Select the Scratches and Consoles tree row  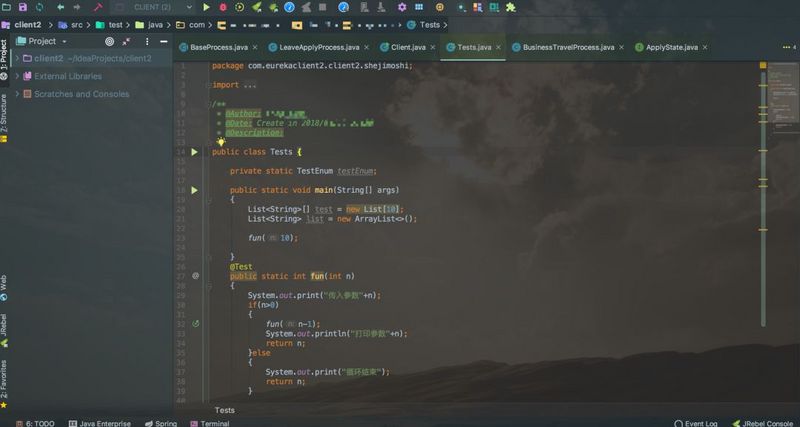(x=92, y=94)
